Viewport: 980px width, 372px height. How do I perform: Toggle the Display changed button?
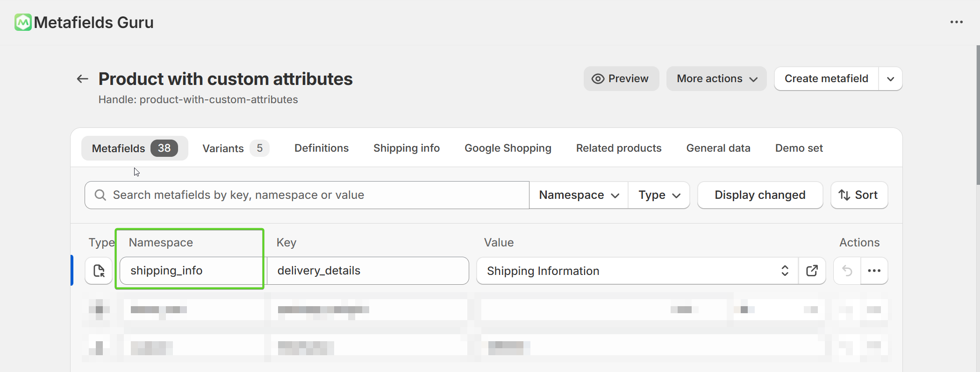pyautogui.click(x=760, y=195)
